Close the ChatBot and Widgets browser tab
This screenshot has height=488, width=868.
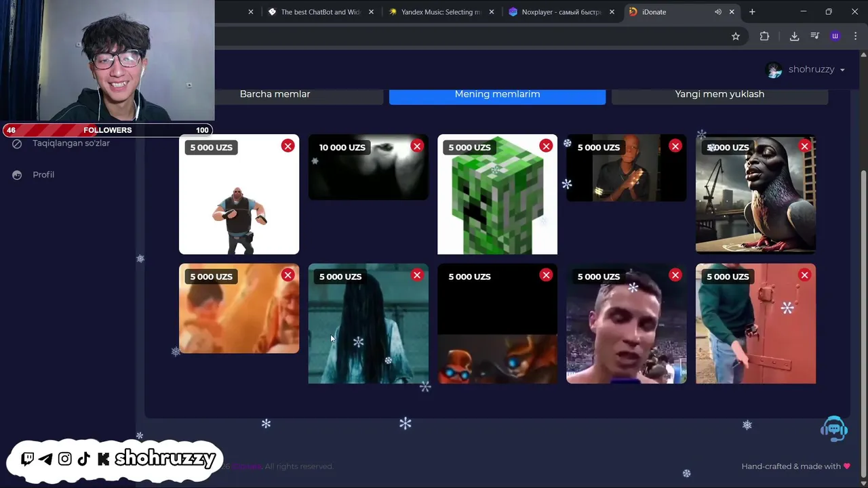(x=371, y=12)
